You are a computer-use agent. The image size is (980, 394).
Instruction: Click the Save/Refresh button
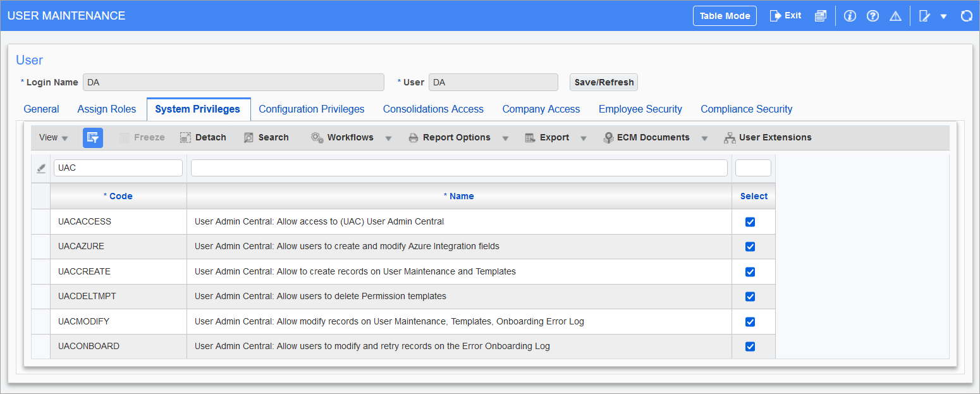[x=604, y=82]
